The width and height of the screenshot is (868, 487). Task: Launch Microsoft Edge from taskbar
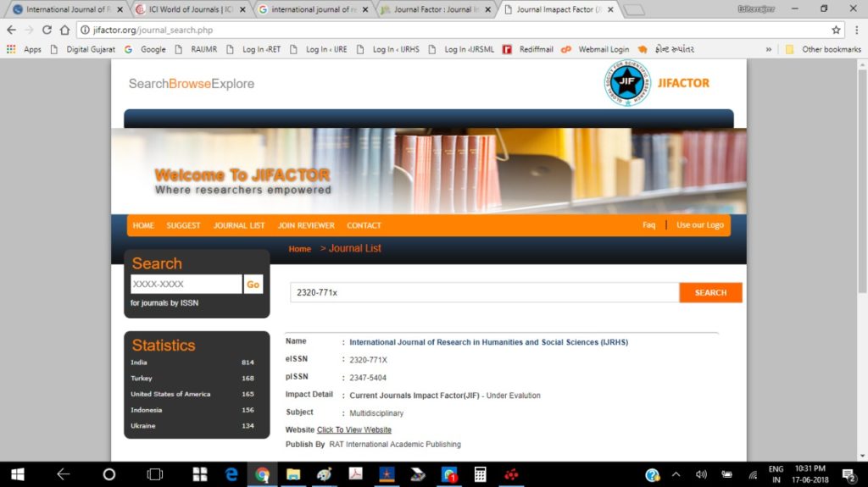(231, 474)
